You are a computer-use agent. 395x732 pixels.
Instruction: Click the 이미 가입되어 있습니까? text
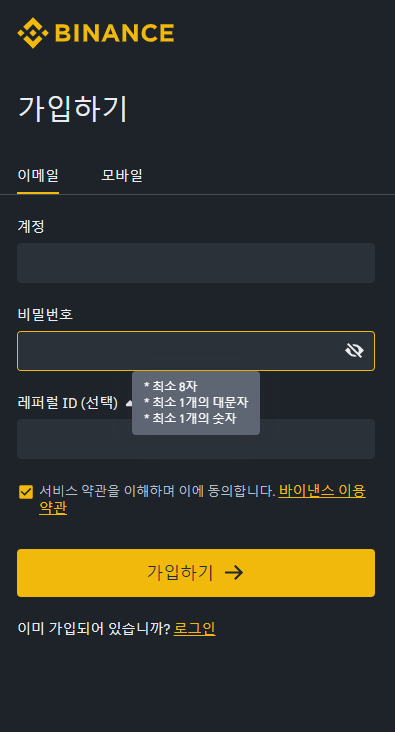pyautogui.click(x=94, y=628)
